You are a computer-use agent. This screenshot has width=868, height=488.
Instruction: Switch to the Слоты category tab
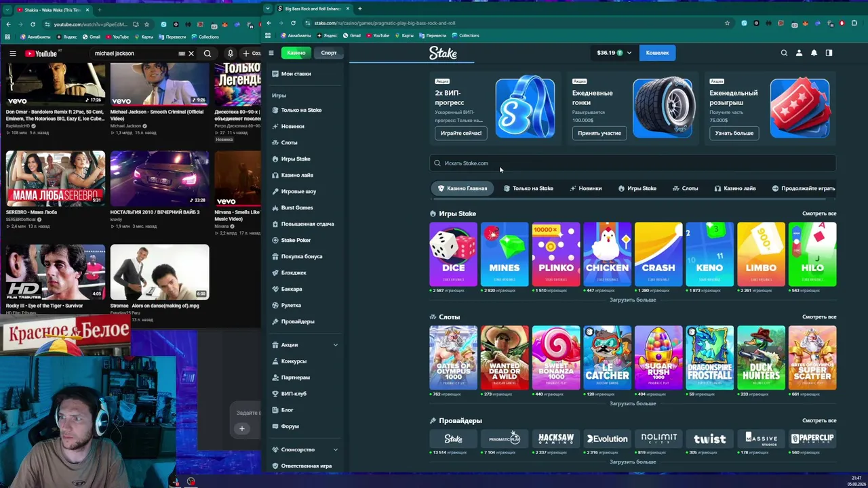pyautogui.click(x=686, y=188)
